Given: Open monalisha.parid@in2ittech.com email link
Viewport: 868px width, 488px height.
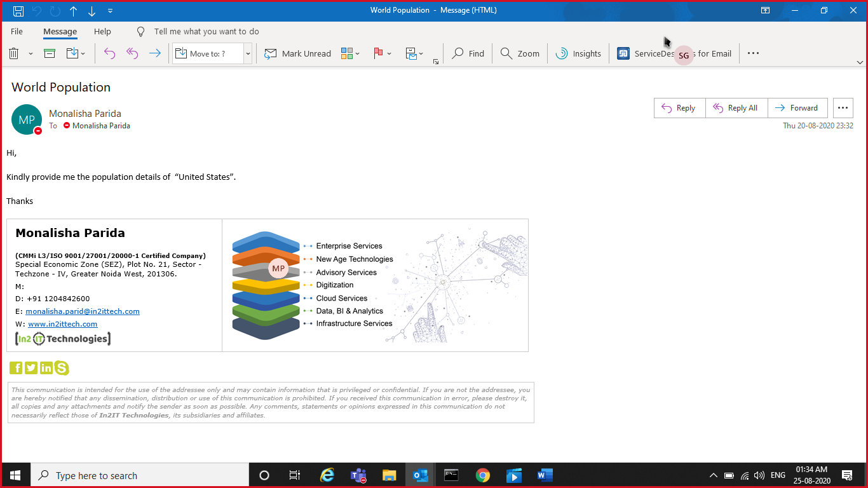Looking at the screenshot, I should [83, 311].
